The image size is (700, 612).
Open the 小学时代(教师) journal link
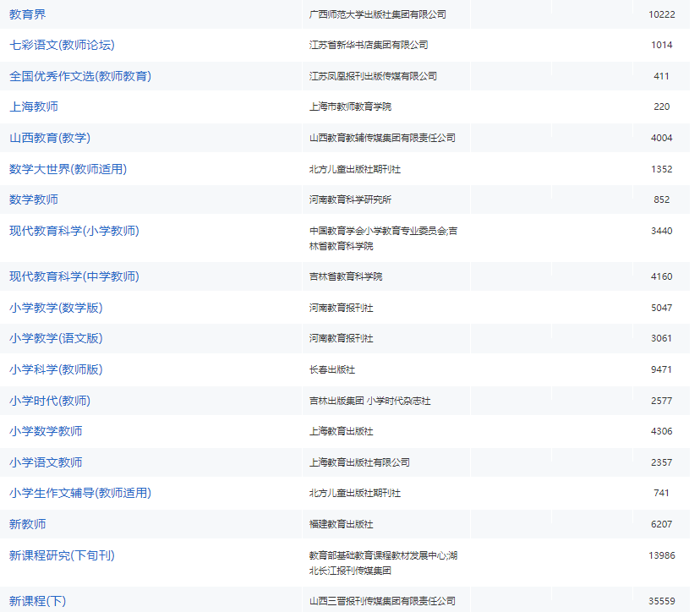click(50, 401)
